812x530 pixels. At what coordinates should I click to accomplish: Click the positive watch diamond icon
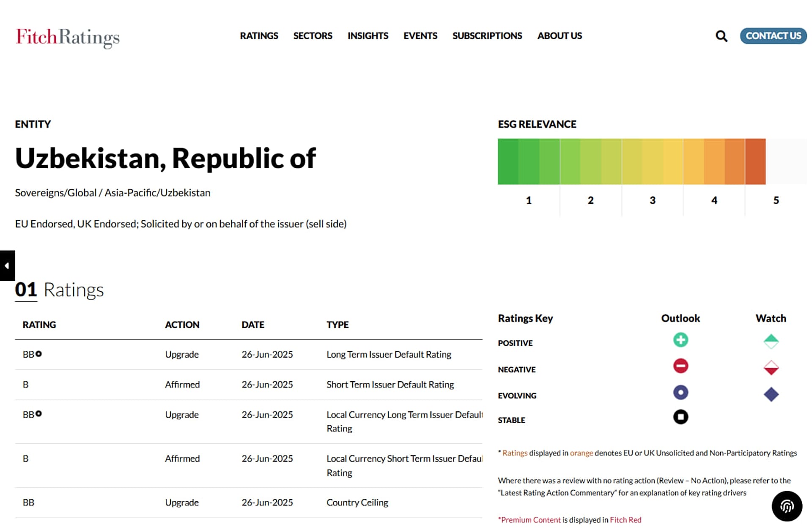tap(771, 341)
